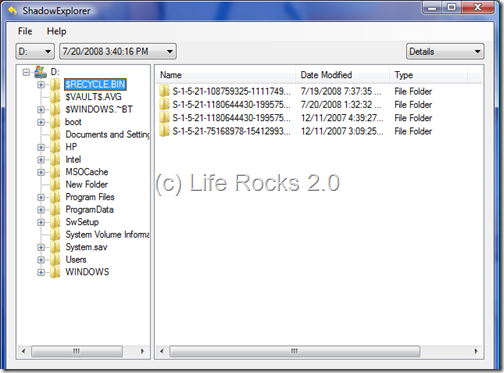Click left arrow of tree pane scrollbar
504x373 pixels.
(x=23, y=351)
